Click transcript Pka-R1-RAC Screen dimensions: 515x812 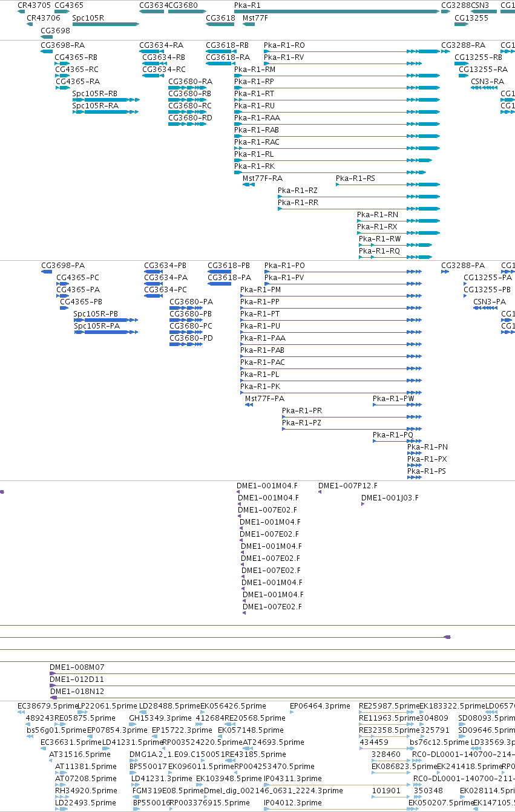coord(257,142)
